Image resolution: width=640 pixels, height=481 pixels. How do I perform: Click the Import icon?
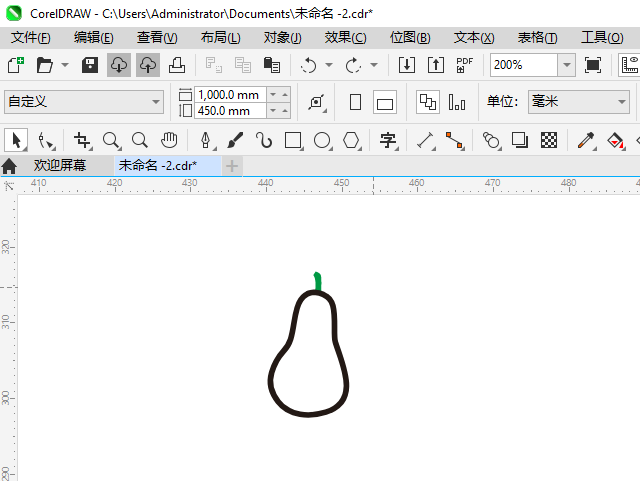coord(407,65)
